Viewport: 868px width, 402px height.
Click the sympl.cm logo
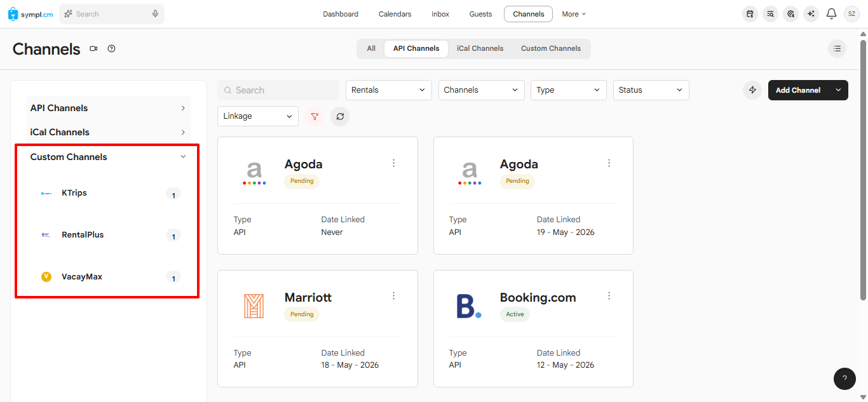click(31, 14)
